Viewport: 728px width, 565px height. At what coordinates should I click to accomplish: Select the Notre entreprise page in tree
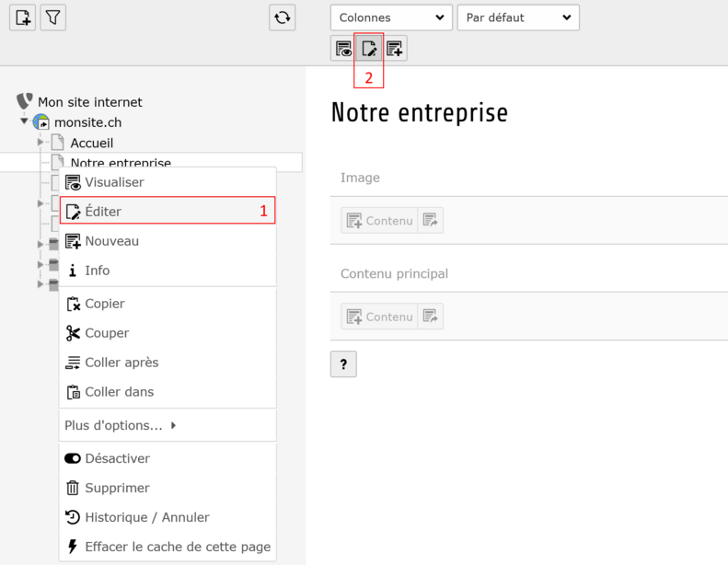[x=121, y=163]
